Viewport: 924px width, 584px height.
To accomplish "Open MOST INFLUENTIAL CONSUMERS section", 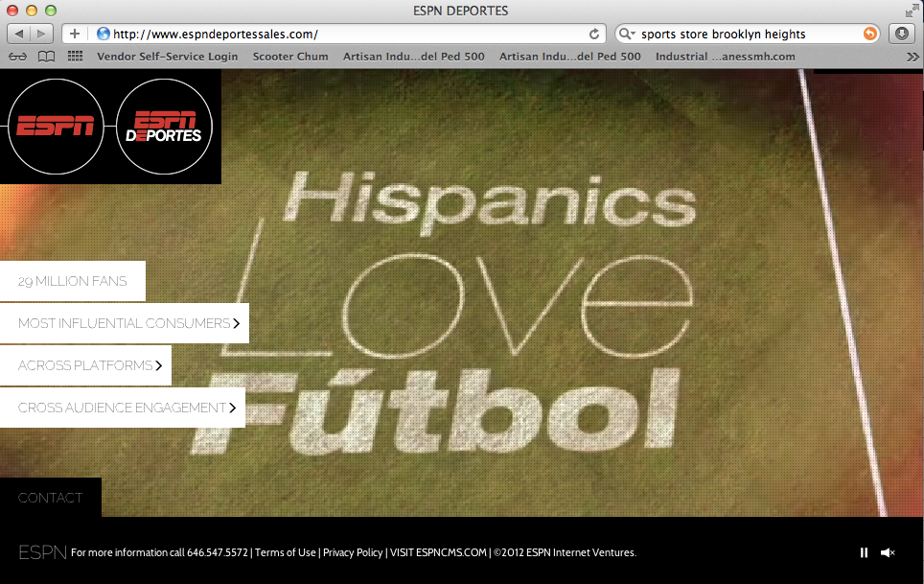I will pos(125,323).
